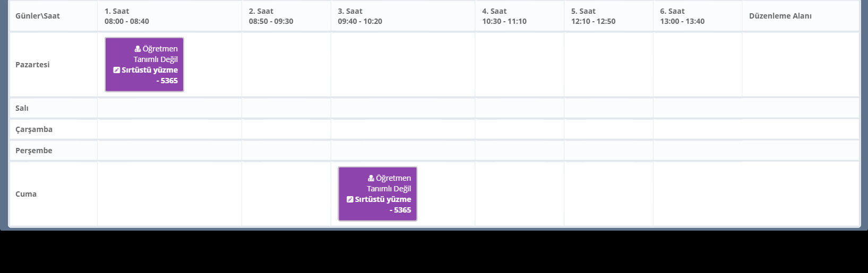Click the '3. Saat 09:40 - 10:20' header
The height and width of the screenshot is (273, 868).
(x=360, y=16)
